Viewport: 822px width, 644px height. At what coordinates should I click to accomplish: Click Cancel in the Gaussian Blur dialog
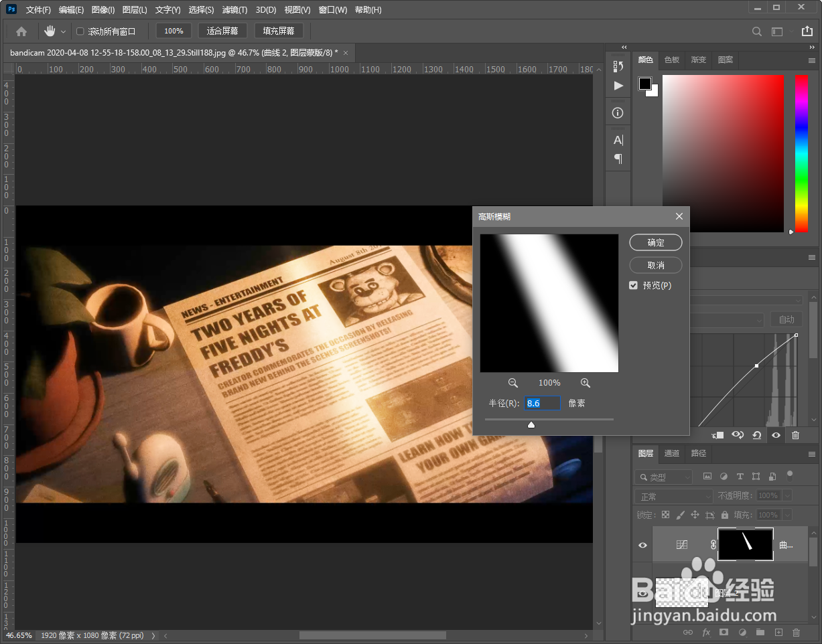[x=656, y=265]
